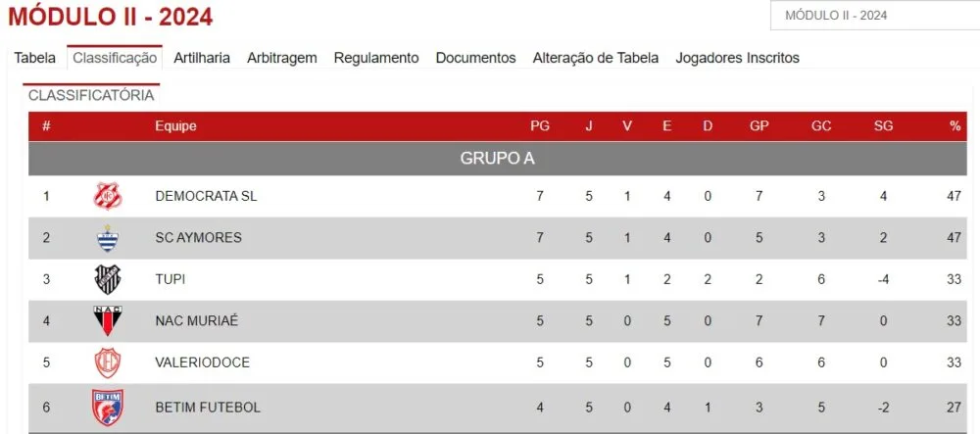
Task: View the Jogadores Inscritos tab
Action: click(738, 58)
